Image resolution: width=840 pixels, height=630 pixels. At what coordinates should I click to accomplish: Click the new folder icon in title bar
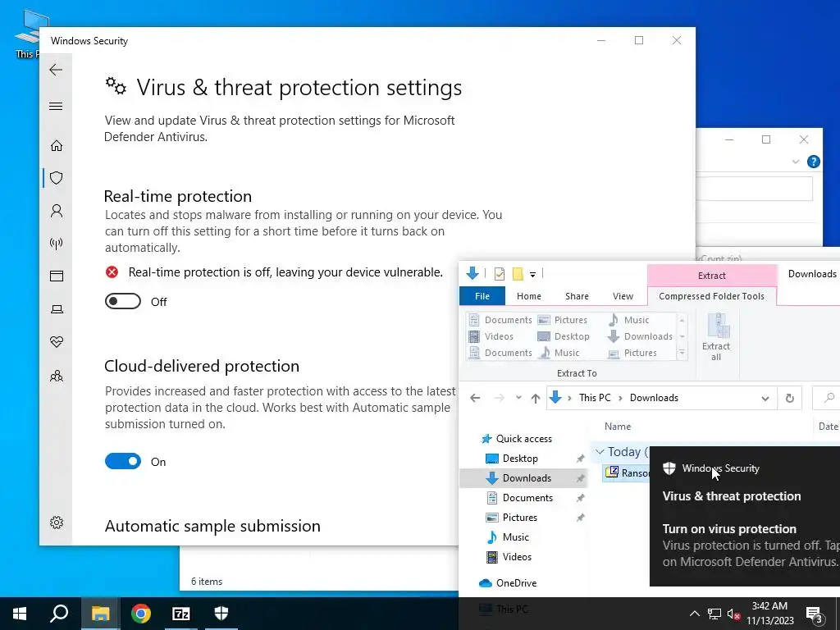click(518, 274)
